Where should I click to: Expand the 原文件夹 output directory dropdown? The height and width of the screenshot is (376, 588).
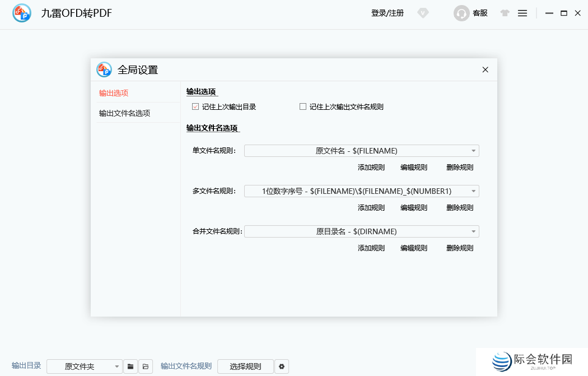tap(85, 366)
